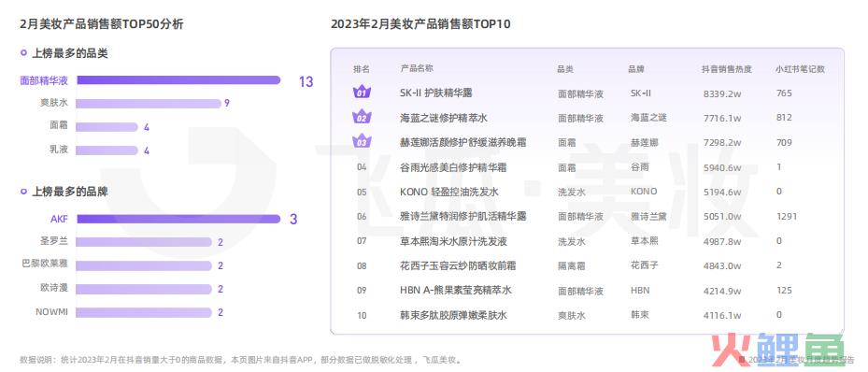Click 雅诗兰黛 brand cell in row 06
868x372 pixels.
648,217
